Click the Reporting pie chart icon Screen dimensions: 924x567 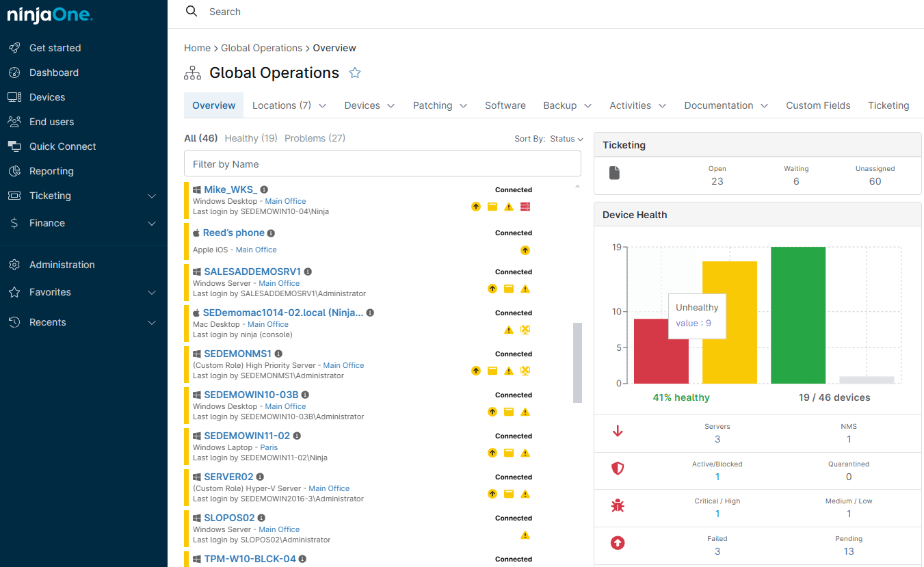click(14, 171)
